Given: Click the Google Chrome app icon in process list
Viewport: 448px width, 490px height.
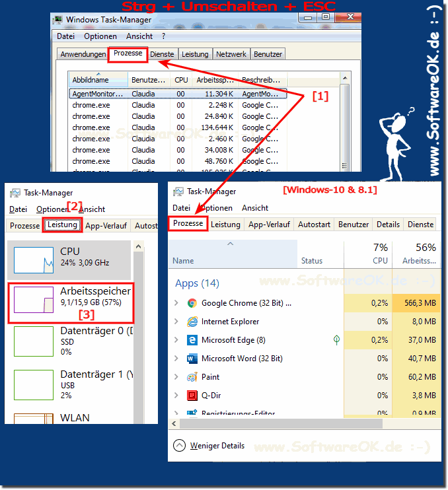Looking at the screenshot, I should [192, 303].
